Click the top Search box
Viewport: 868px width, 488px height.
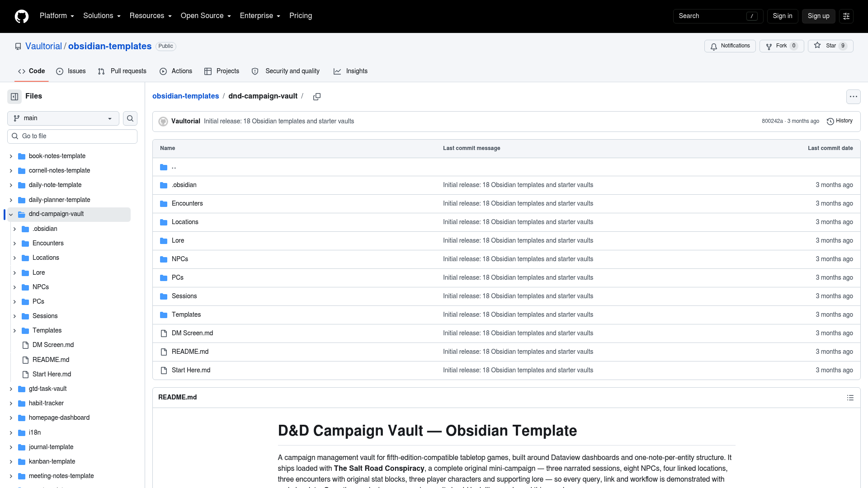718,16
